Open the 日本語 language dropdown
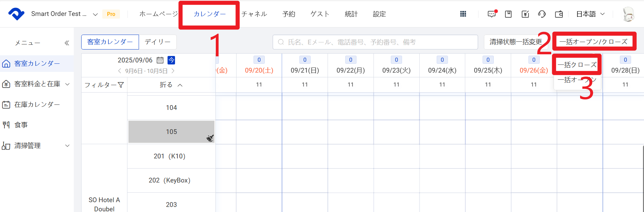 coord(590,14)
